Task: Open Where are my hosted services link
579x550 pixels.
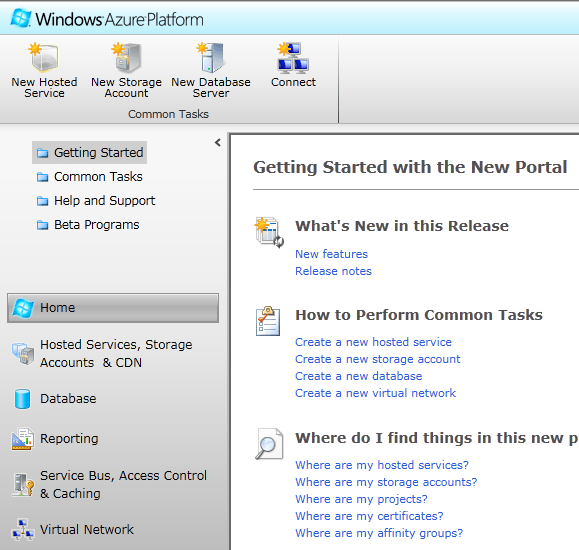Action: (x=382, y=465)
